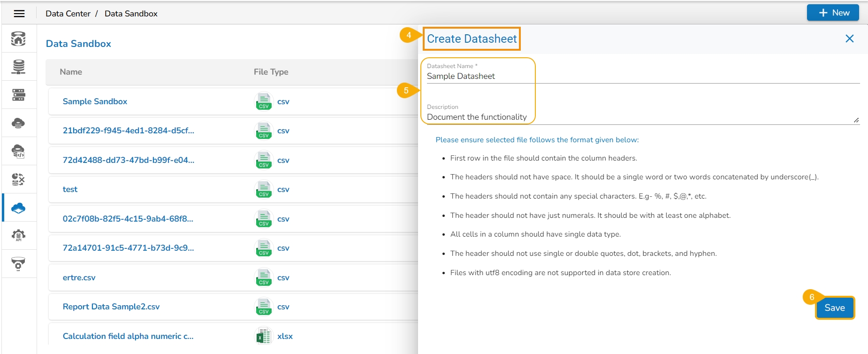Screen dimensions: 868x354
Task: Click the data transform sidebar icon
Action: point(18,179)
